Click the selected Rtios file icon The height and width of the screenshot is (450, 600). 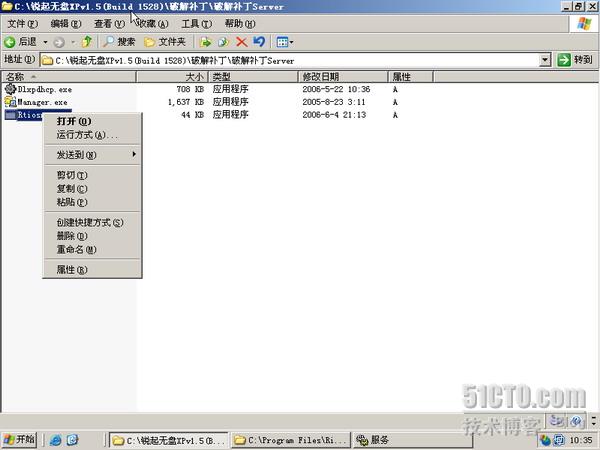pos(10,114)
